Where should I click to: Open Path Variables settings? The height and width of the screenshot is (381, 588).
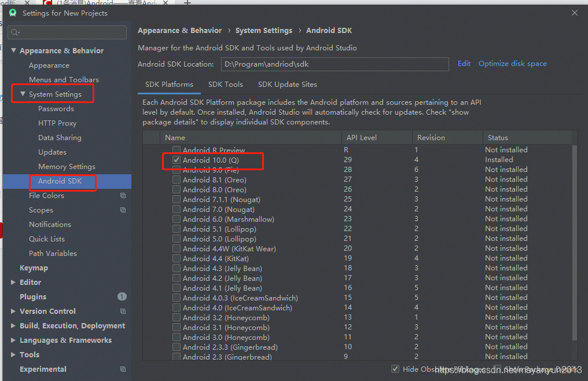(x=53, y=254)
